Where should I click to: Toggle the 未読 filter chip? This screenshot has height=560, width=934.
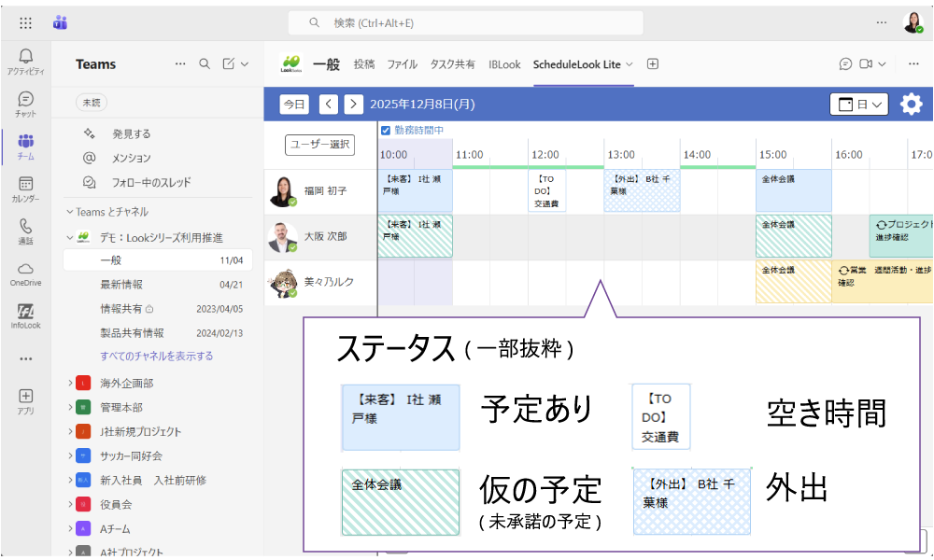point(91,103)
